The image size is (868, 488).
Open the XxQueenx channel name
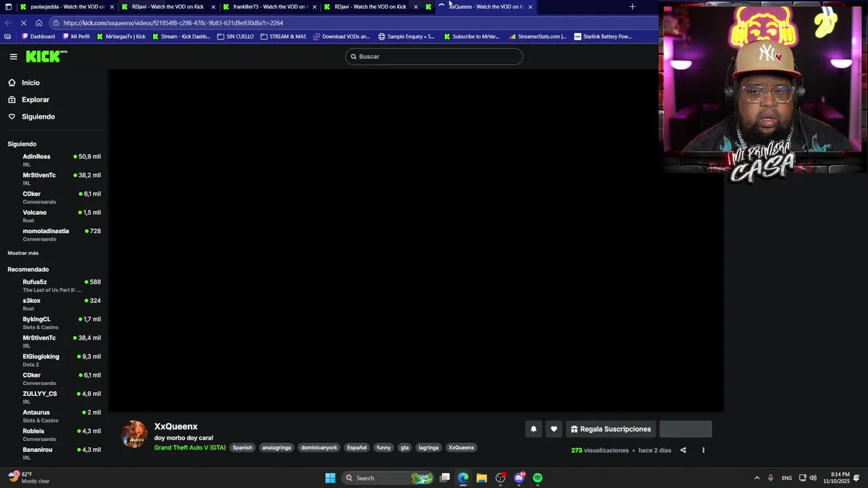point(176,426)
